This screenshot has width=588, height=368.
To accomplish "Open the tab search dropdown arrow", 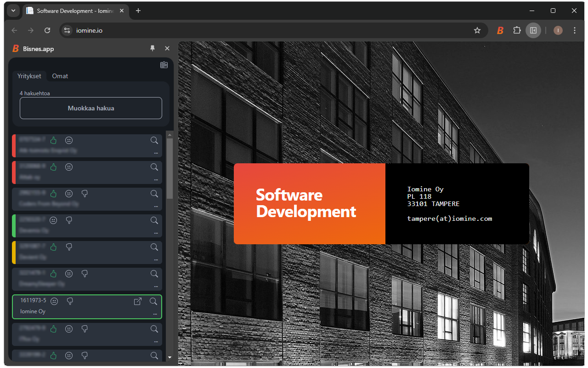I will (x=13, y=11).
